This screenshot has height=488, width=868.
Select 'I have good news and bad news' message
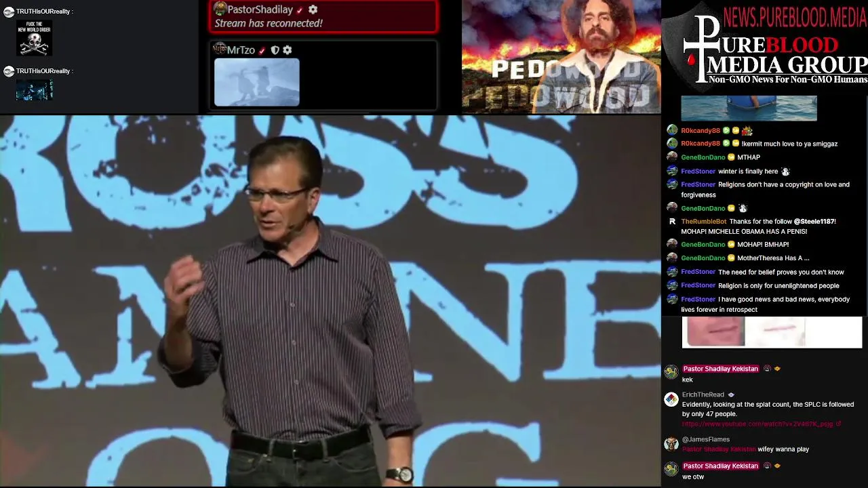tap(765, 304)
